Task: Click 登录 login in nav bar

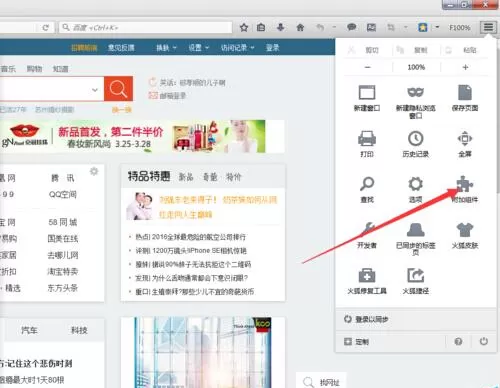Action: click(x=272, y=48)
